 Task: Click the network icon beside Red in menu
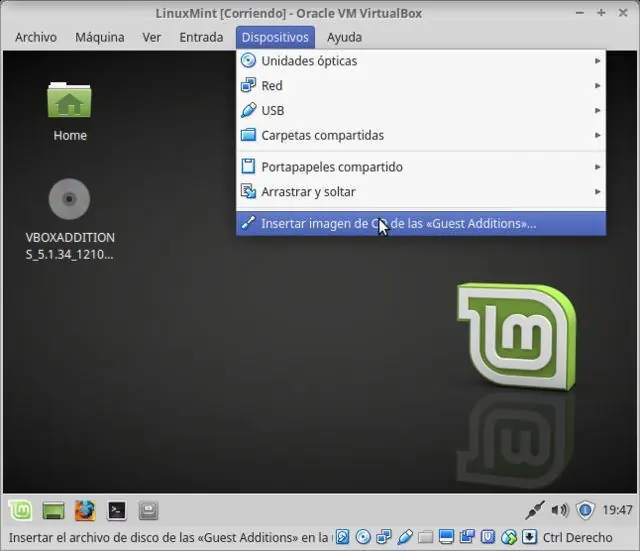pyautogui.click(x=248, y=86)
